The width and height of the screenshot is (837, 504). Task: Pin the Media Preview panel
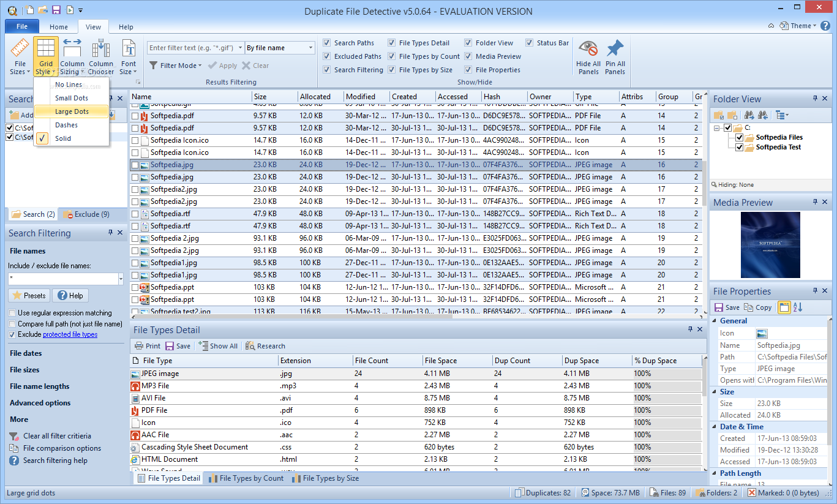coord(815,202)
